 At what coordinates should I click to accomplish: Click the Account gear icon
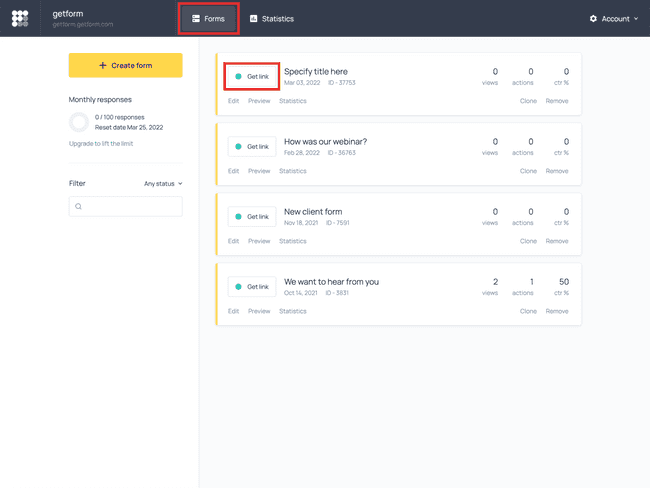tap(593, 19)
